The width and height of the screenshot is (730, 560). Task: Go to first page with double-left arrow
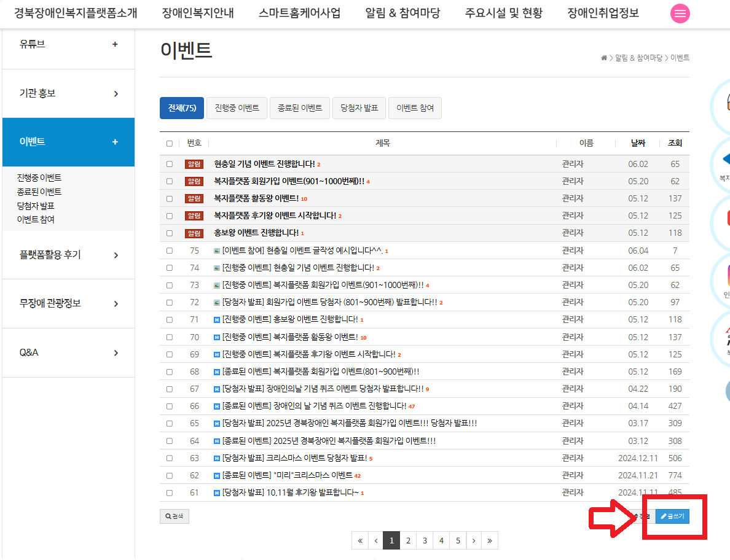click(x=360, y=540)
